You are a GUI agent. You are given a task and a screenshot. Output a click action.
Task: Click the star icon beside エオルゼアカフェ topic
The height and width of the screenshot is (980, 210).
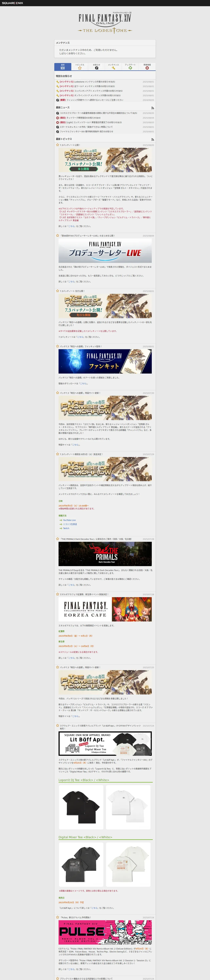[x=58, y=594]
